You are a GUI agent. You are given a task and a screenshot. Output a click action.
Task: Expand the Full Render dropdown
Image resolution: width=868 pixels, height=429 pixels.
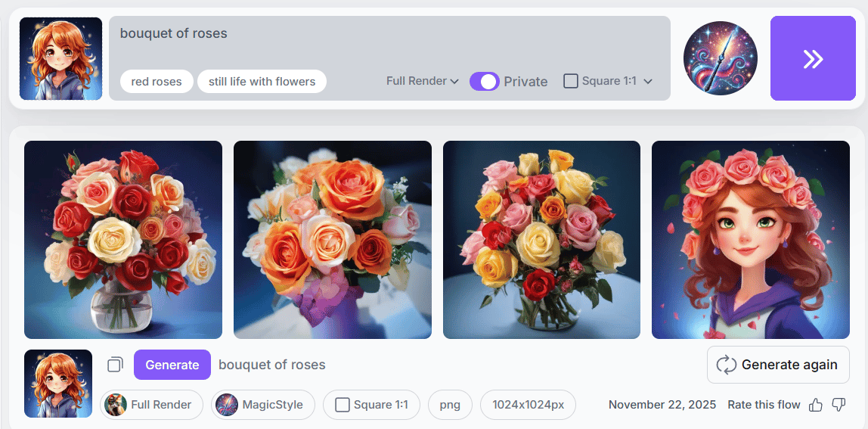tap(422, 81)
